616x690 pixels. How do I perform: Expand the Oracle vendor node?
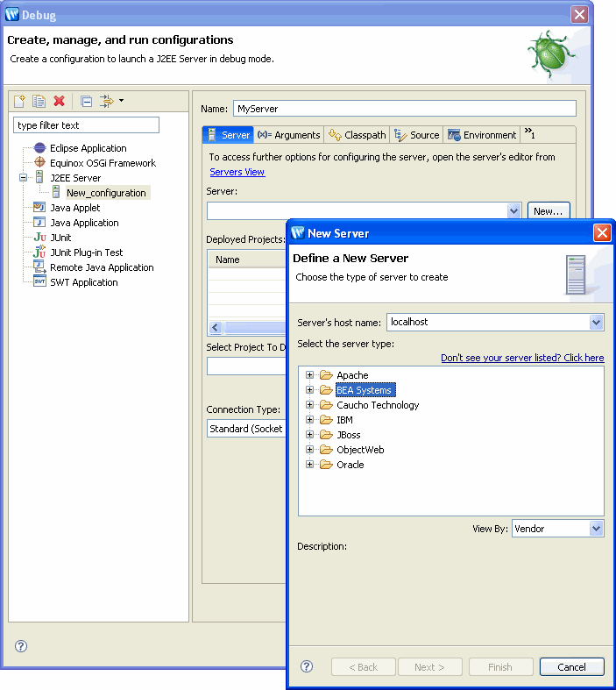tap(310, 465)
